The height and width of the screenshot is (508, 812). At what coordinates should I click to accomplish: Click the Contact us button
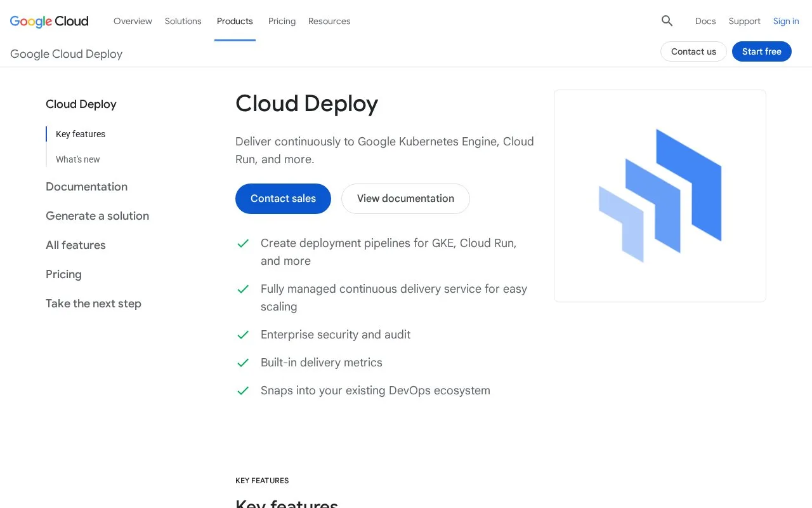(x=693, y=51)
